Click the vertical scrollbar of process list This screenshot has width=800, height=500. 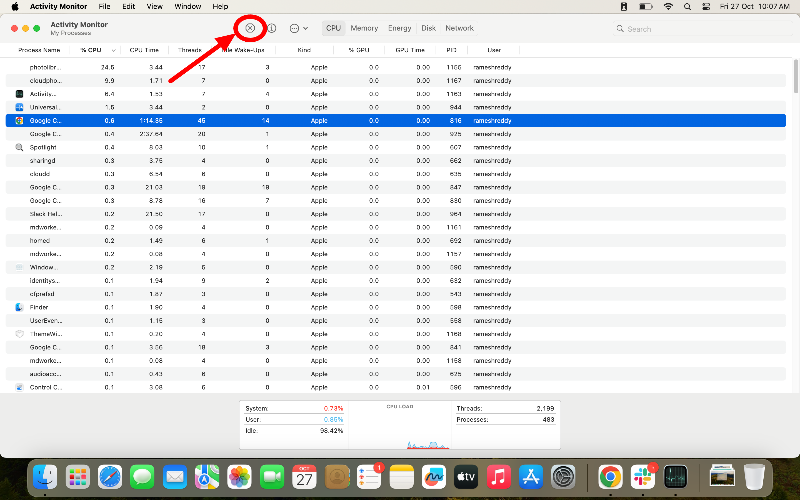[796, 77]
